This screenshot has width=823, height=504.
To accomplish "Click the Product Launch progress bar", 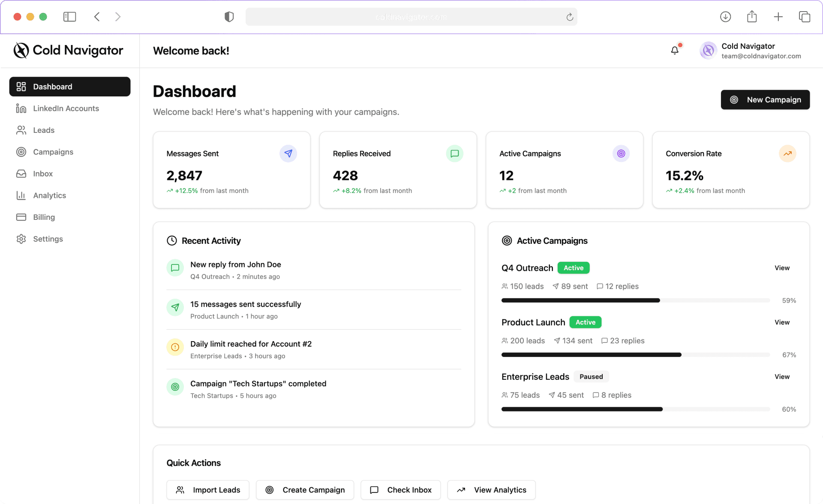I will point(636,355).
